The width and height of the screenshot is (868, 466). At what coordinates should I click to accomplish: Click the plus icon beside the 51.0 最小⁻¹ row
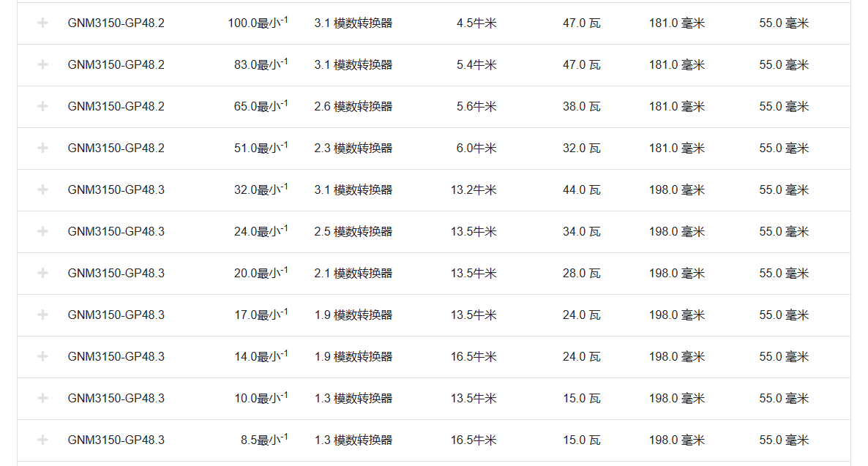(43, 148)
